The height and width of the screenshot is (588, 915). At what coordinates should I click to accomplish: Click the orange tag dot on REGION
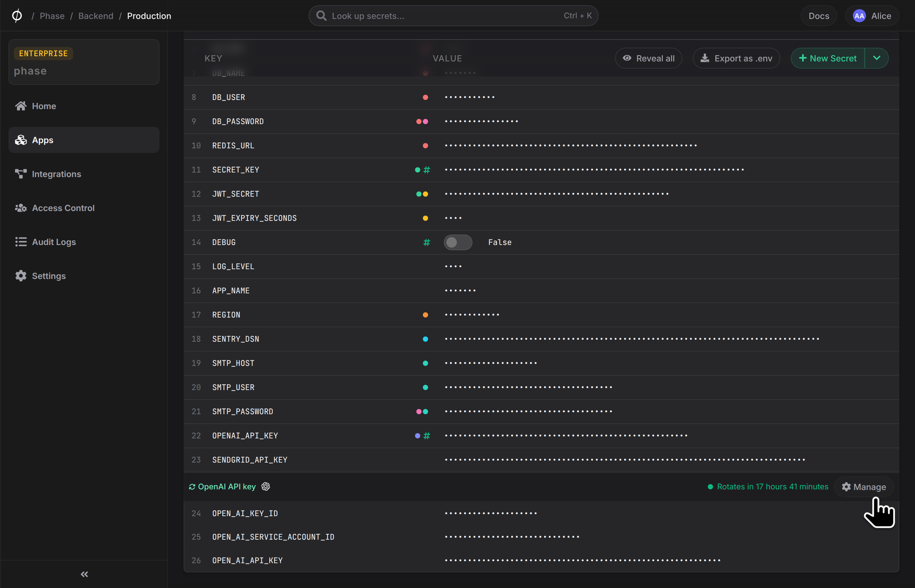tap(425, 315)
